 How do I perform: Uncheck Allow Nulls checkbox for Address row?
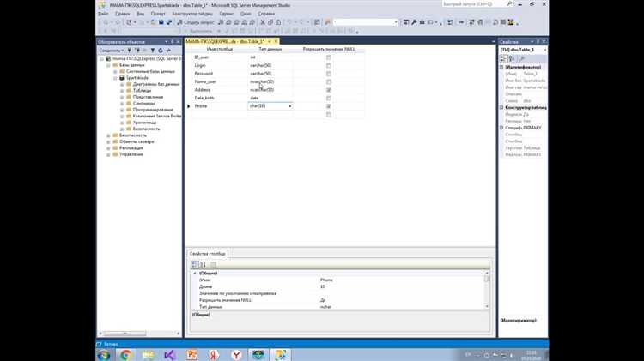(x=329, y=90)
